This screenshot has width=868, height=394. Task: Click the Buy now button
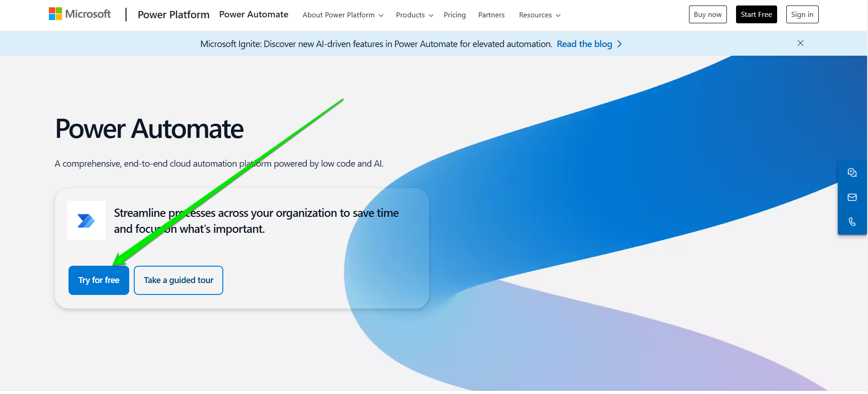coord(708,15)
